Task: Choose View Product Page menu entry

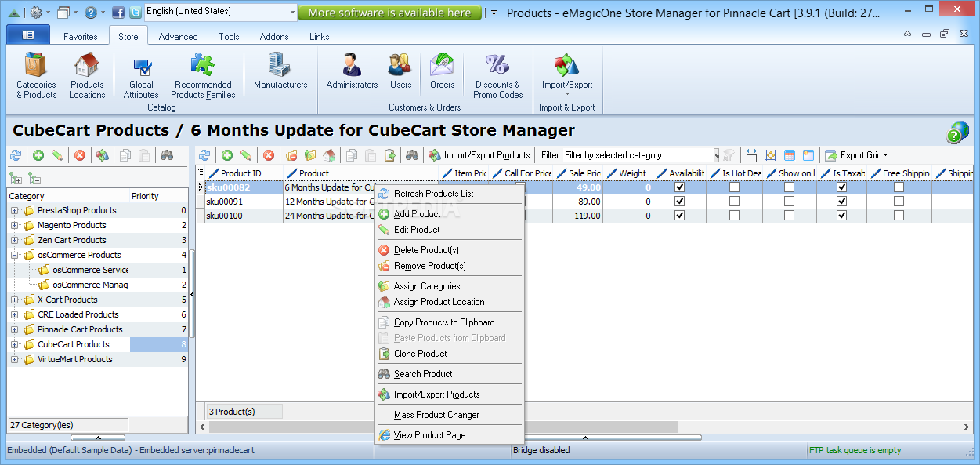Action: tap(449, 435)
